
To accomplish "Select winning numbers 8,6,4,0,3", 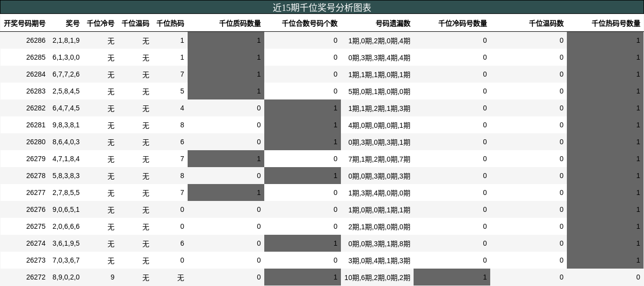I will click(x=66, y=142).
